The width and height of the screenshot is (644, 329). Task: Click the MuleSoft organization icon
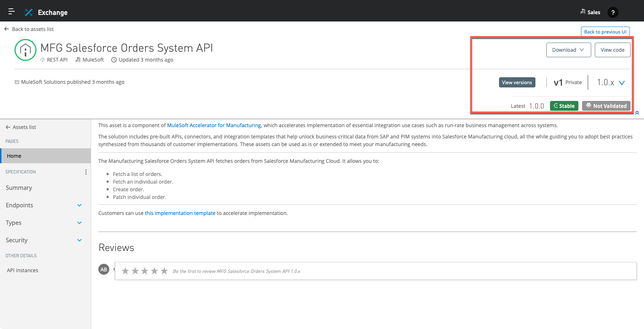pos(78,60)
